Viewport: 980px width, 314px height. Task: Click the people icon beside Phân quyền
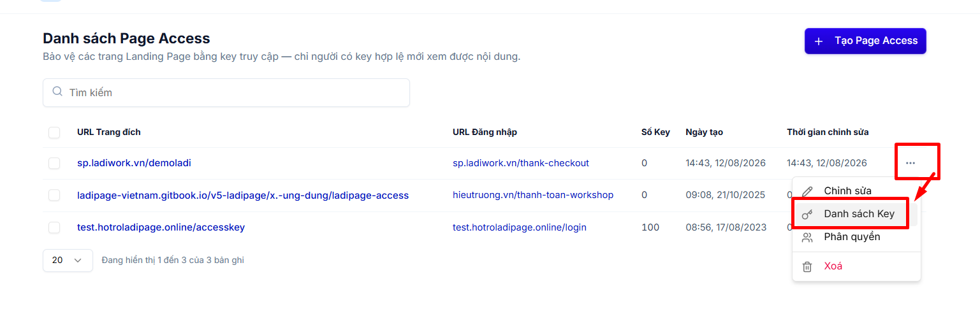pos(807,237)
